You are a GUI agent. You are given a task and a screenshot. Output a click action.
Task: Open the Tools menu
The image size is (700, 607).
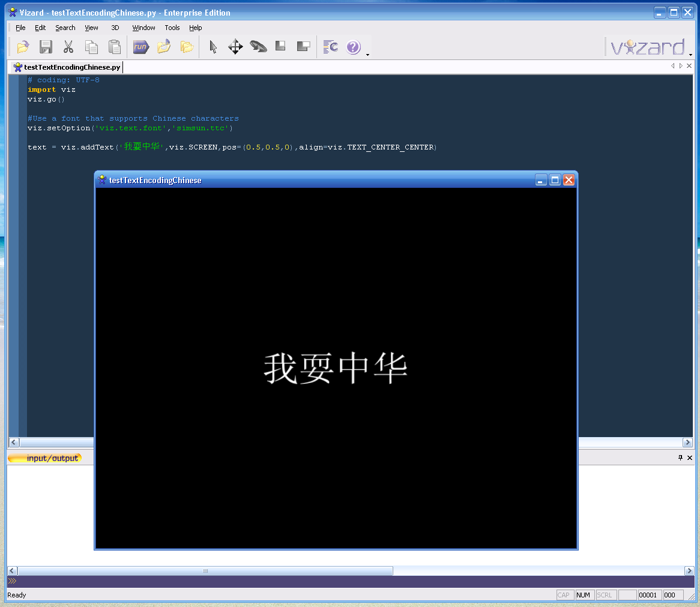[x=172, y=28]
